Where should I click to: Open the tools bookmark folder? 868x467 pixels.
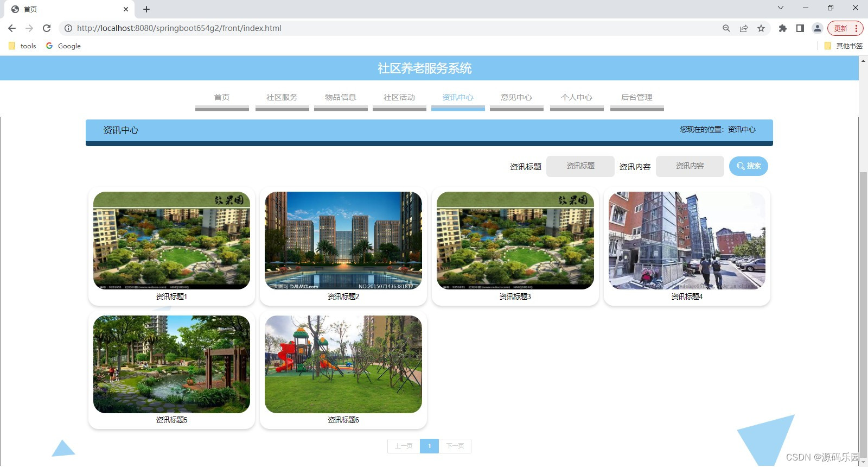click(22, 46)
